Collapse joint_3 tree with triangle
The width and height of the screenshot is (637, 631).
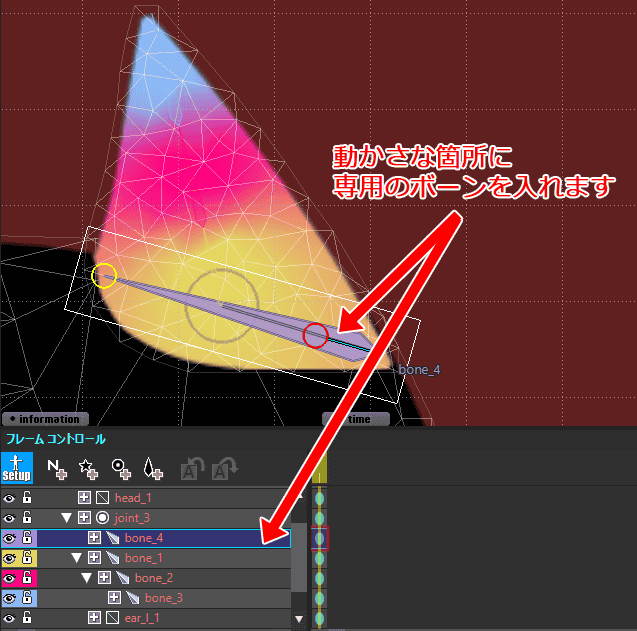(67, 518)
